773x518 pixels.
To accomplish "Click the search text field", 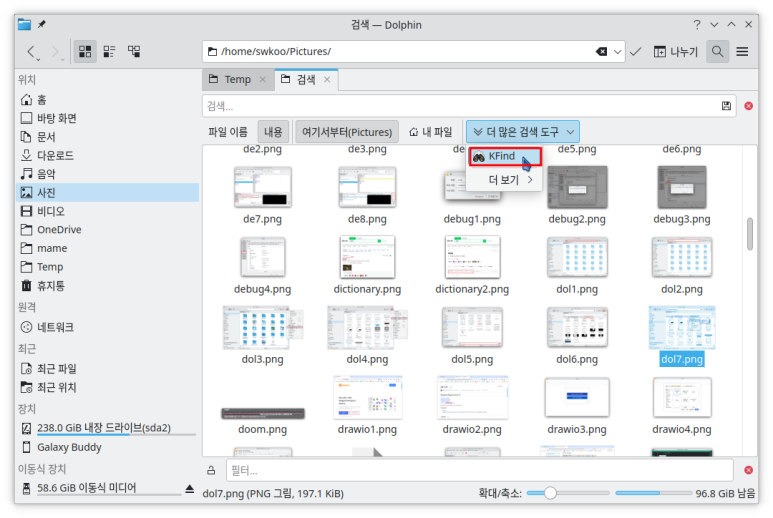I will pos(461,106).
